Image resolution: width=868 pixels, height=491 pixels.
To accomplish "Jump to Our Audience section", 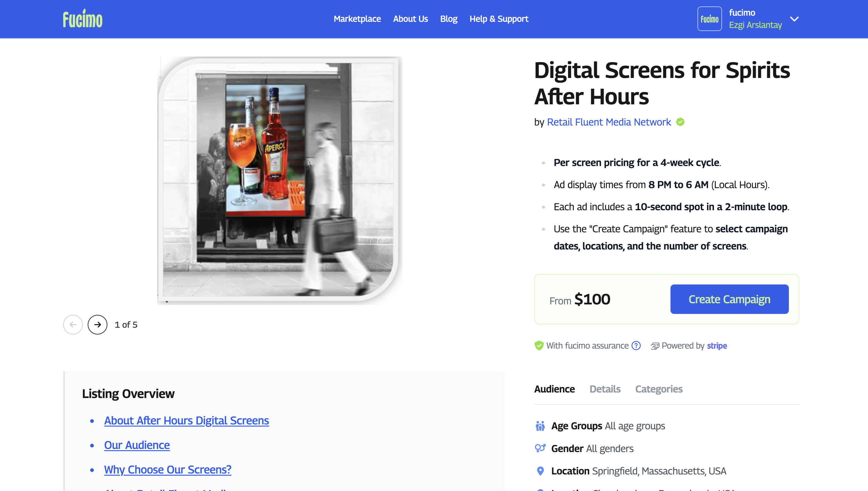I will click(137, 445).
